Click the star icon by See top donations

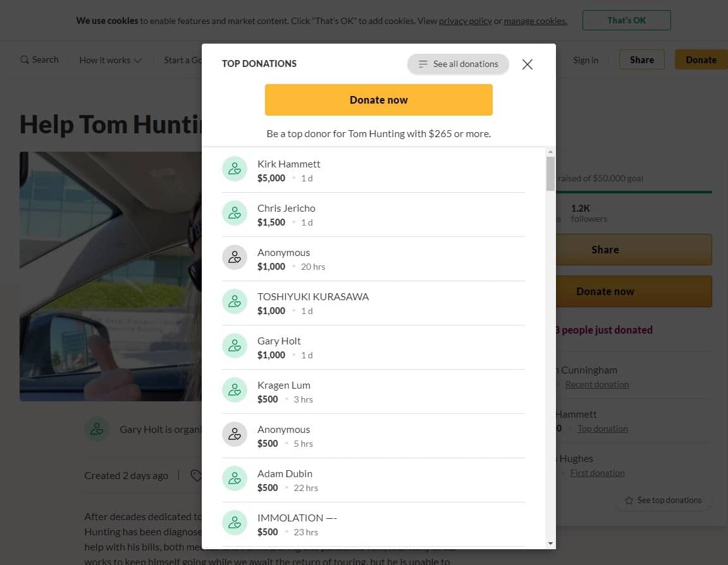click(629, 501)
